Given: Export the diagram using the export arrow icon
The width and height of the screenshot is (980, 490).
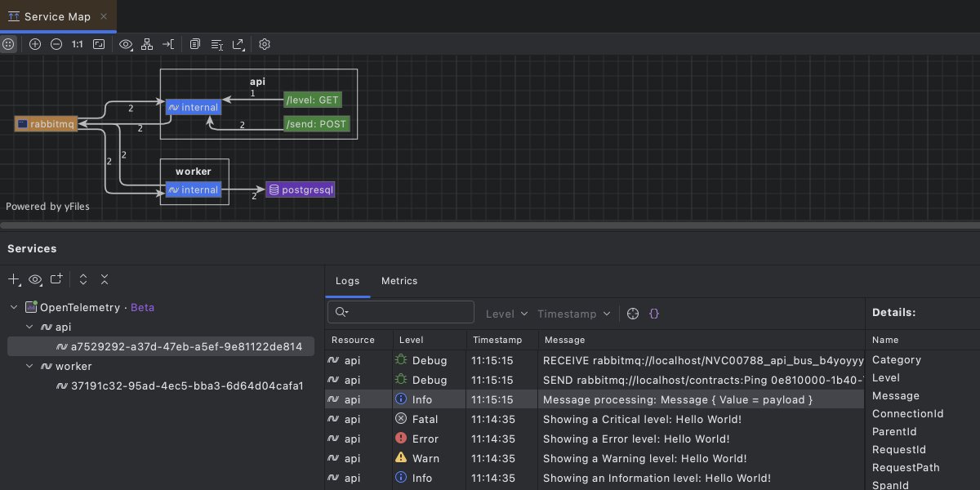Looking at the screenshot, I should tap(238, 44).
